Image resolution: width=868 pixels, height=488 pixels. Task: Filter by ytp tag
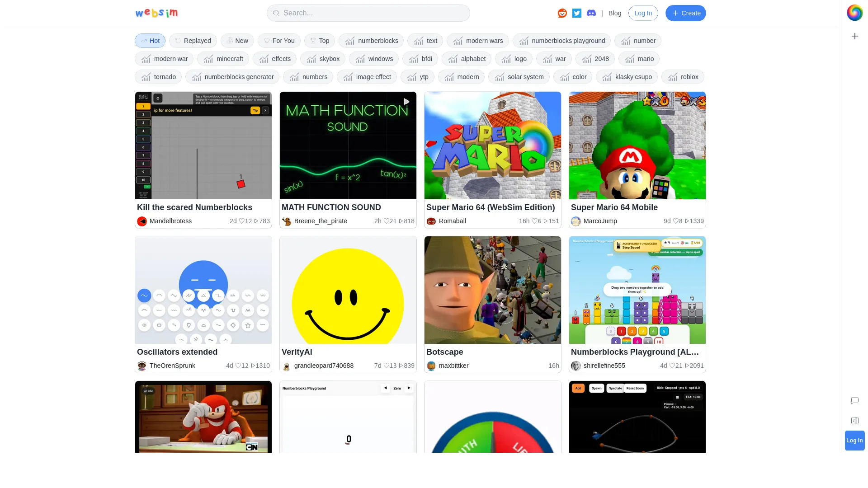(x=417, y=77)
